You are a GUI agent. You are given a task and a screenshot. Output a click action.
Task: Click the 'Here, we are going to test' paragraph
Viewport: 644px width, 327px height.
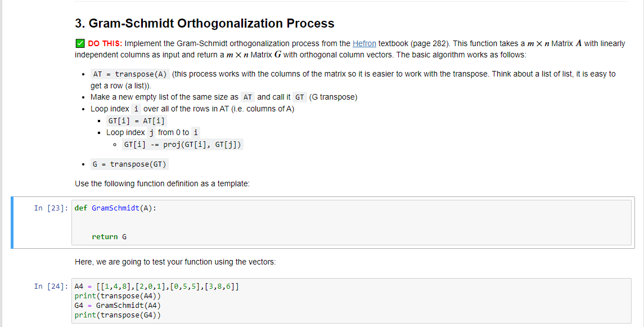(x=175, y=262)
